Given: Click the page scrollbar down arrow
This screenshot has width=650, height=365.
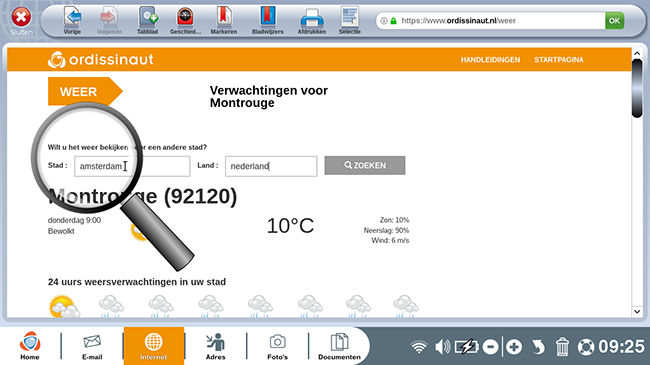Looking at the screenshot, I should 637,311.
